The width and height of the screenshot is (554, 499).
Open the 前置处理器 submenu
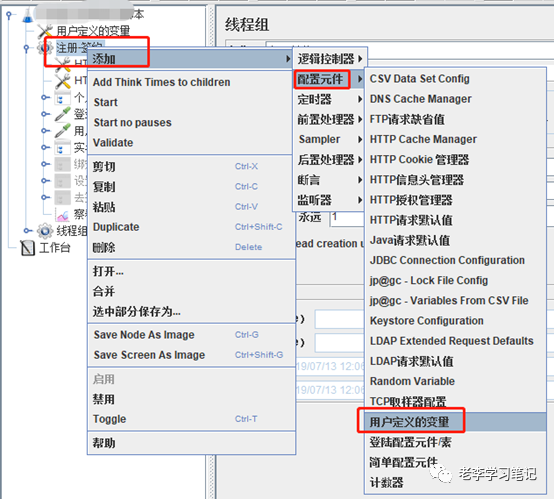pos(329,119)
